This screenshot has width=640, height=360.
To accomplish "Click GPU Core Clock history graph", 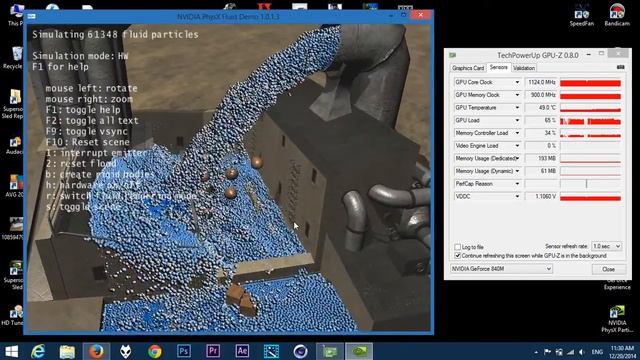I will pos(590,82).
